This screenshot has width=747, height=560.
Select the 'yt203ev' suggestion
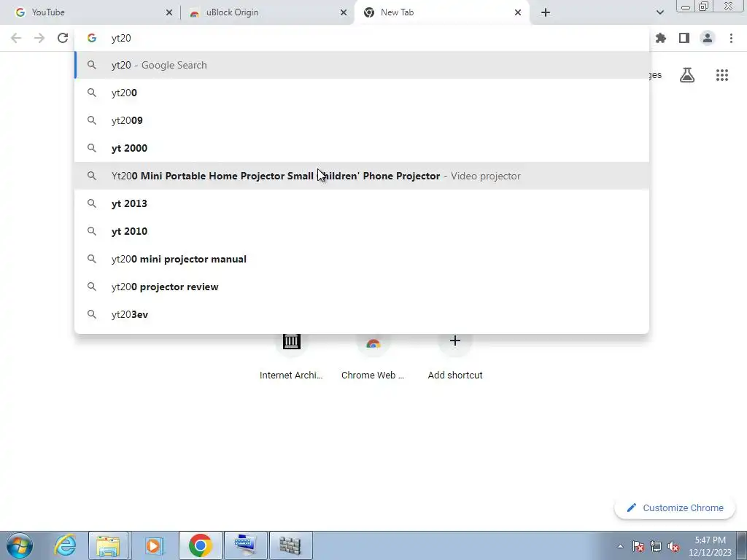[x=362, y=314]
